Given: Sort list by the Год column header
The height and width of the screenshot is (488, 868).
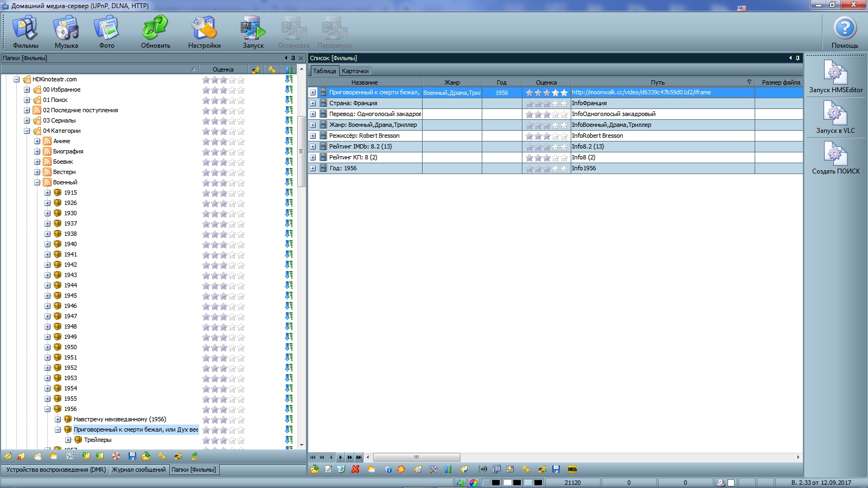Looking at the screenshot, I should pyautogui.click(x=501, y=82).
